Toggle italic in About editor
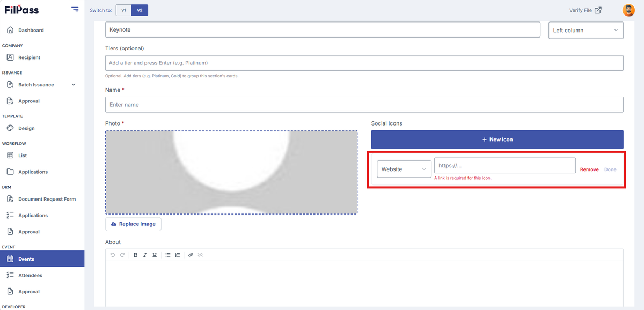The height and width of the screenshot is (310, 644). click(x=145, y=255)
